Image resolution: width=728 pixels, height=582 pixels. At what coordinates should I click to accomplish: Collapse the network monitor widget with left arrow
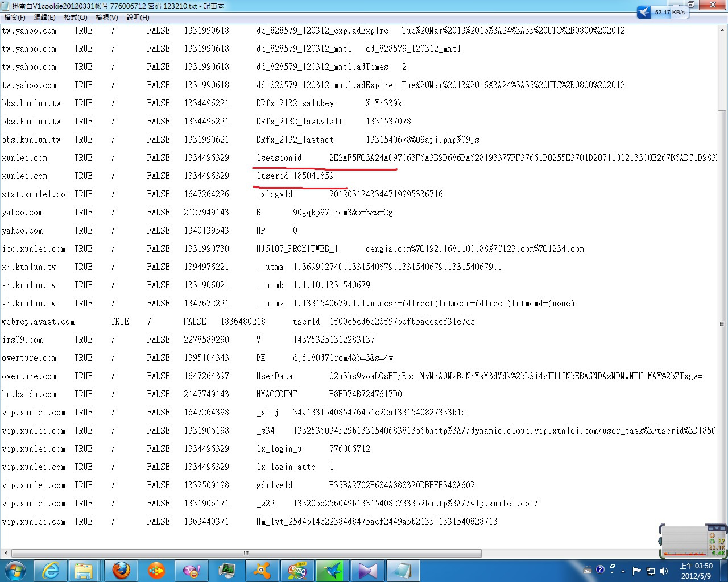click(661, 542)
